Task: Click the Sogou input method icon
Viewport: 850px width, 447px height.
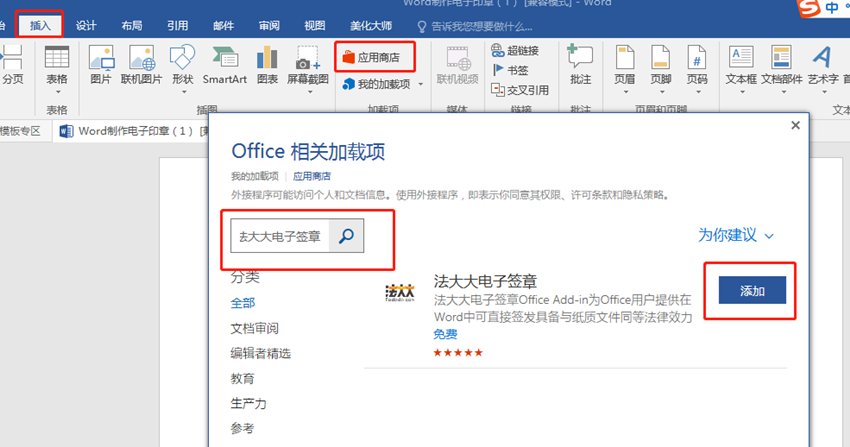Action: 809,8
